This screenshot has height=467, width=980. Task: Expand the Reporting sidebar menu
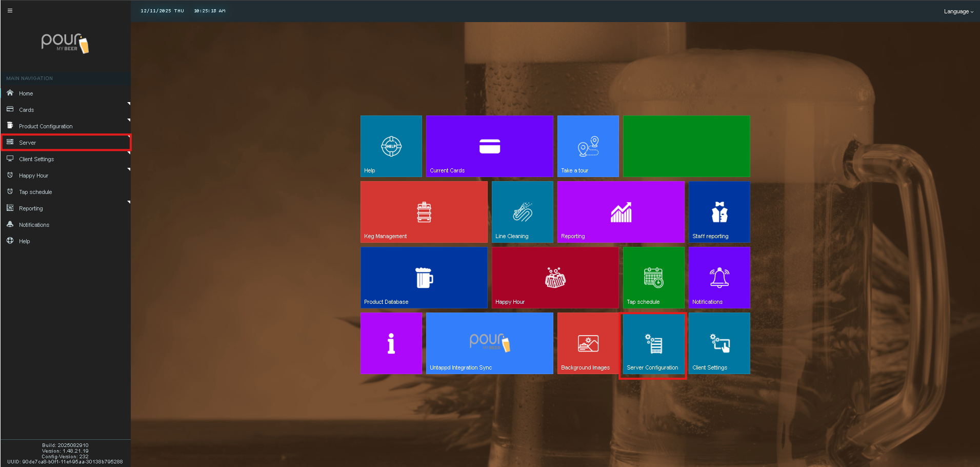point(31,208)
